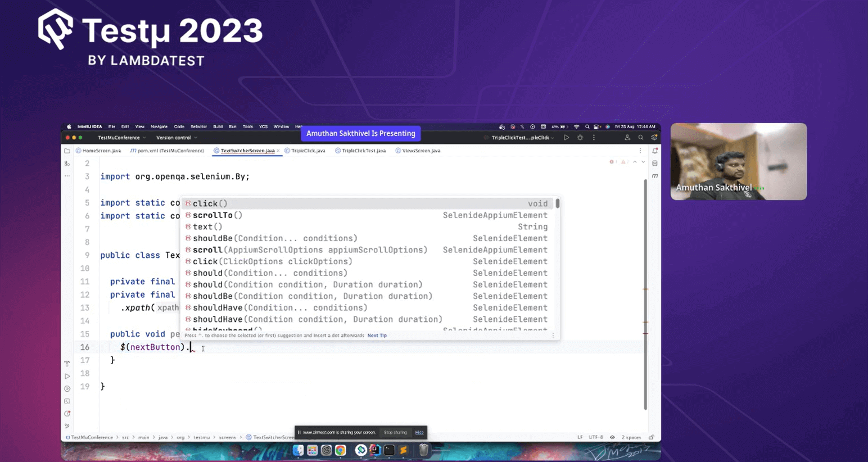Toggle read-only lock in status bar
868x462 pixels.
[x=652, y=437]
